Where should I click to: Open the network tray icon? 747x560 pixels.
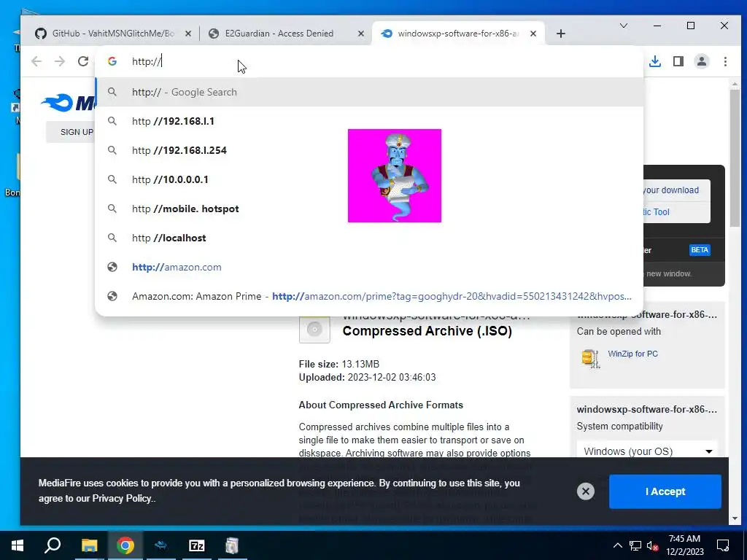point(635,545)
